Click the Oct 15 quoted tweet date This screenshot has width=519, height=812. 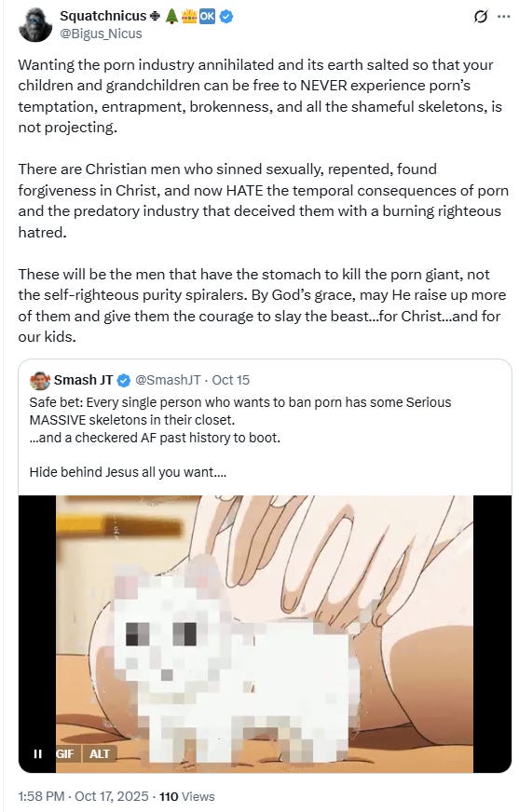[x=230, y=380]
